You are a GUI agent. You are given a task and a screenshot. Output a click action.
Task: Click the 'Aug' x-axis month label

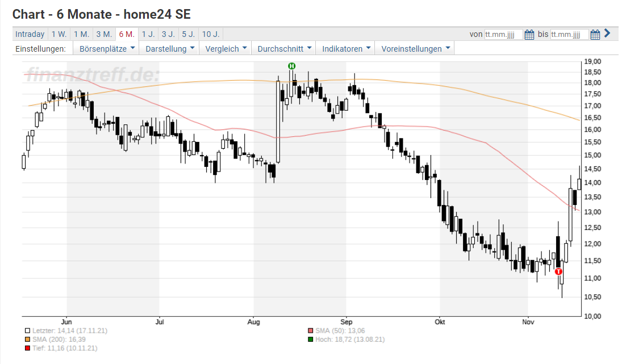253,322
